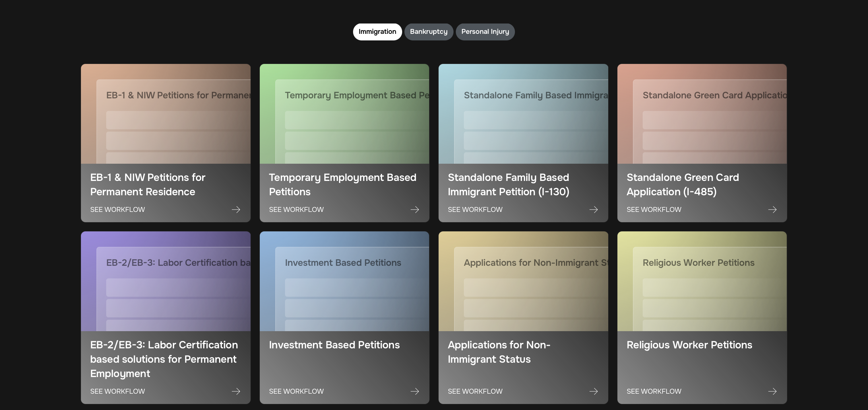Open the purple EB-2/EB-3 Labor Certification thumbnail
Viewport: 868px width, 410px height.
coord(165,281)
